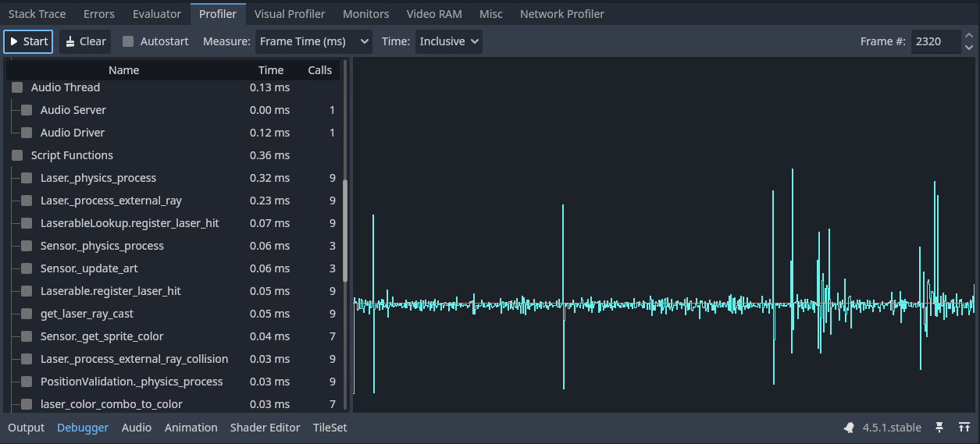
Task: Open the Stack Trace tab
Action: pos(37,14)
